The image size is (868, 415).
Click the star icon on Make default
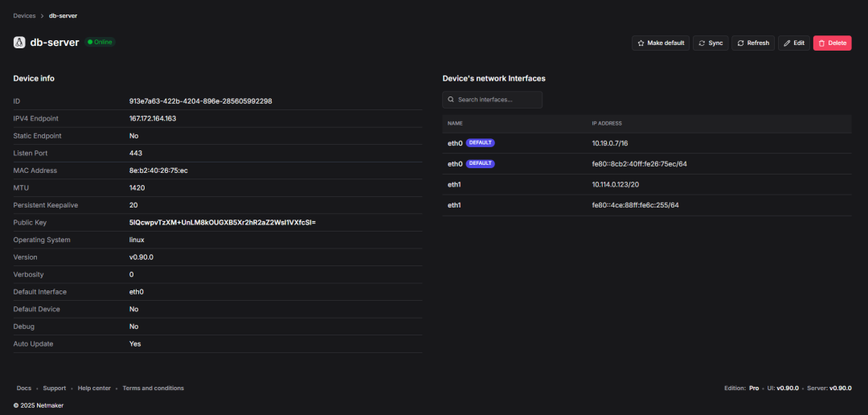tap(641, 43)
